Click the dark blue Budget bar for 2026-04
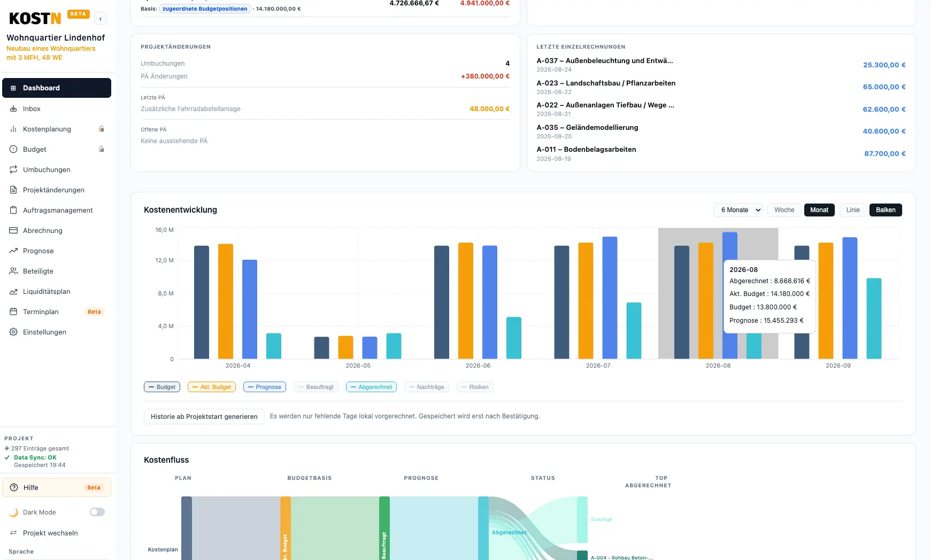The width and height of the screenshot is (931, 560). [x=202, y=302]
